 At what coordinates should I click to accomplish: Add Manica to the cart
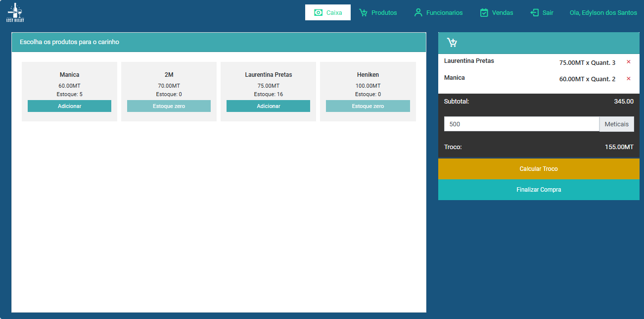(x=69, y=106)
